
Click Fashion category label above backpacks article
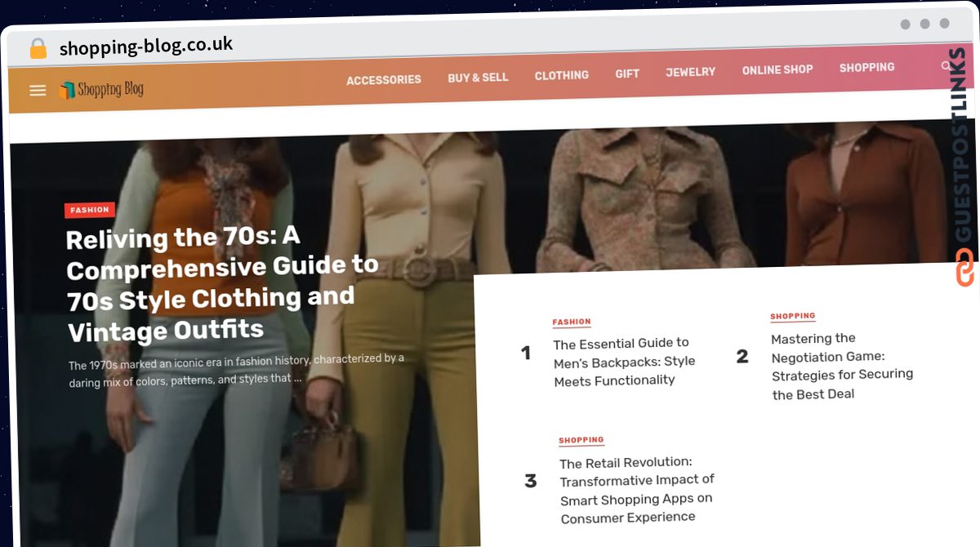(x=572, y=322)
